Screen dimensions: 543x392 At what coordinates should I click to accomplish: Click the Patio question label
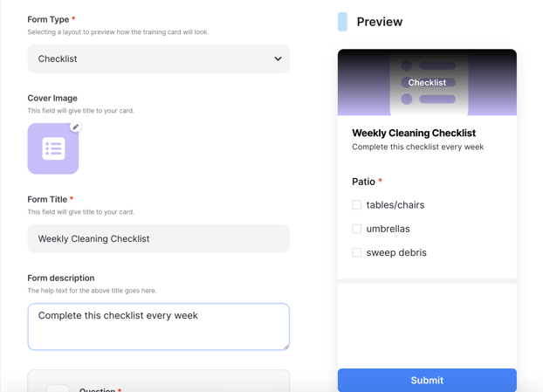[x=363, y=182]
